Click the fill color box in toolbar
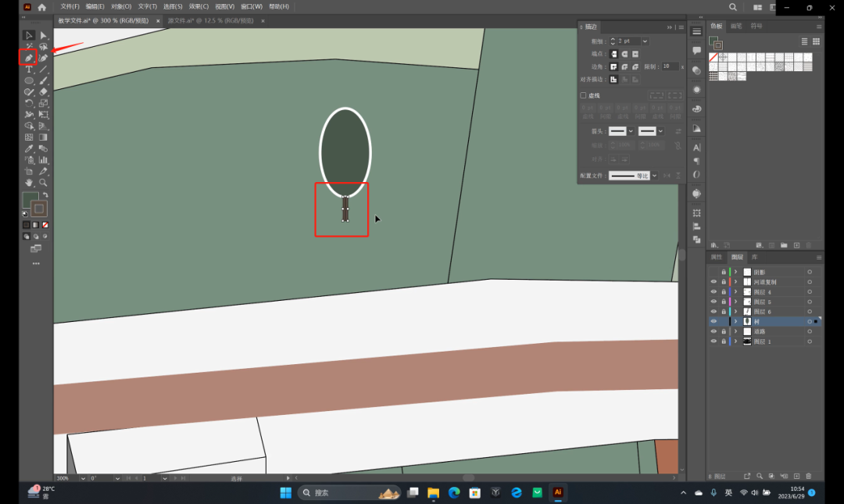Viewport: 844px width, 504px height. click(30, 200)
